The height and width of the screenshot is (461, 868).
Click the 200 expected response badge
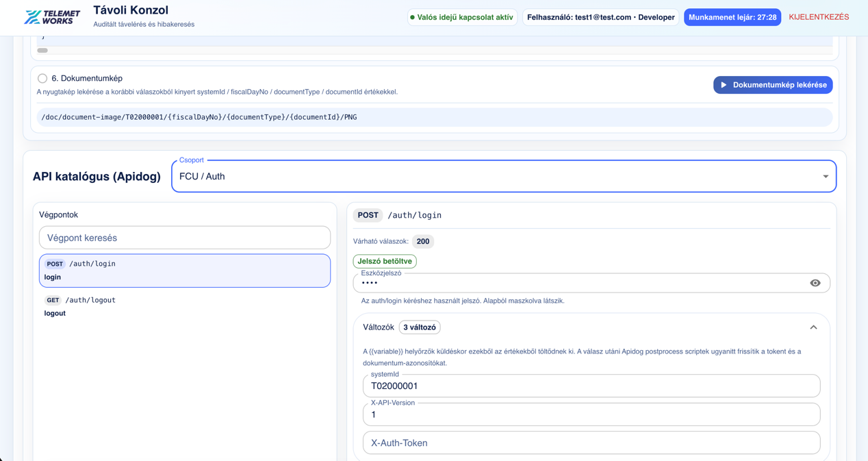point(423,241)
